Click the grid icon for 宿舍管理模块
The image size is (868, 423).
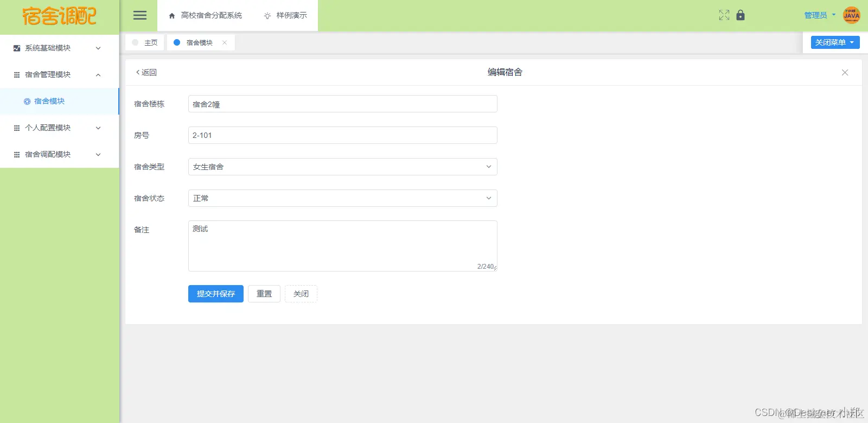[17, 75]
